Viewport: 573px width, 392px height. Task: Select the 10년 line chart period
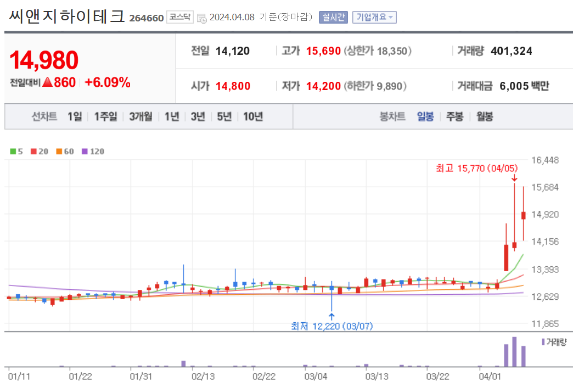(253, 116)
